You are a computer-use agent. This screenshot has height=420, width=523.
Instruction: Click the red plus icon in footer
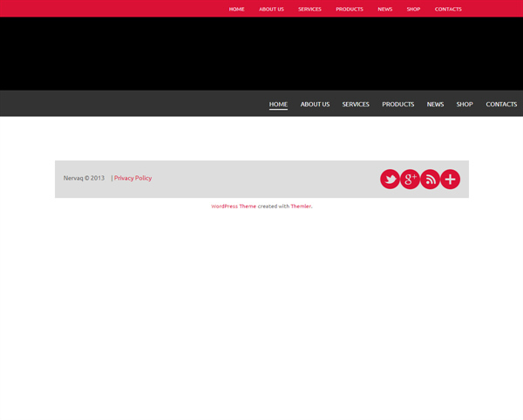451,180
